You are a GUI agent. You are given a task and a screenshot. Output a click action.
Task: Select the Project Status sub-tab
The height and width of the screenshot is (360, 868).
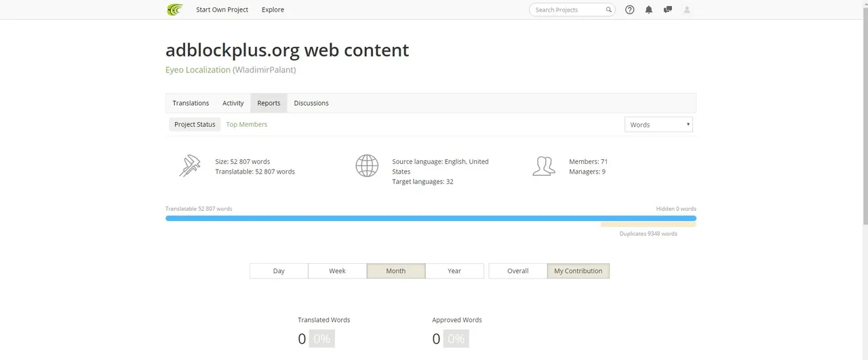195,124
